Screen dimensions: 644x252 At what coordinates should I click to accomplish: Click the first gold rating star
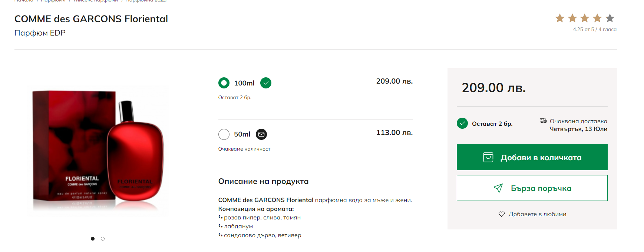point(560,18)
